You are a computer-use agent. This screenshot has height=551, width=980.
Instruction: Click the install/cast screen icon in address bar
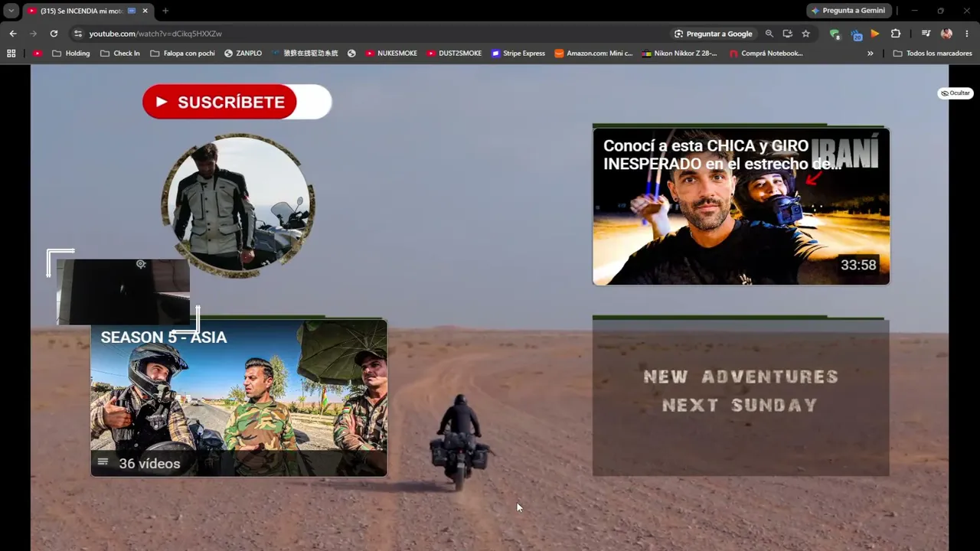click(787, 34)
